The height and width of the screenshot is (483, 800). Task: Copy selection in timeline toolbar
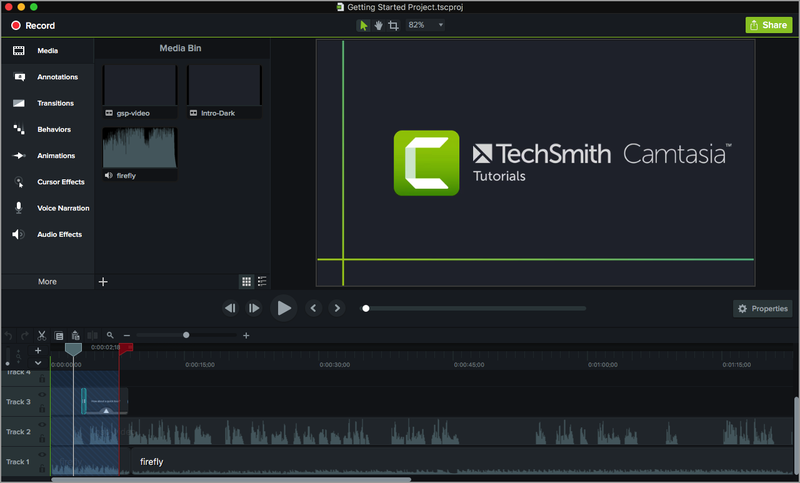(x=59, y=336)
